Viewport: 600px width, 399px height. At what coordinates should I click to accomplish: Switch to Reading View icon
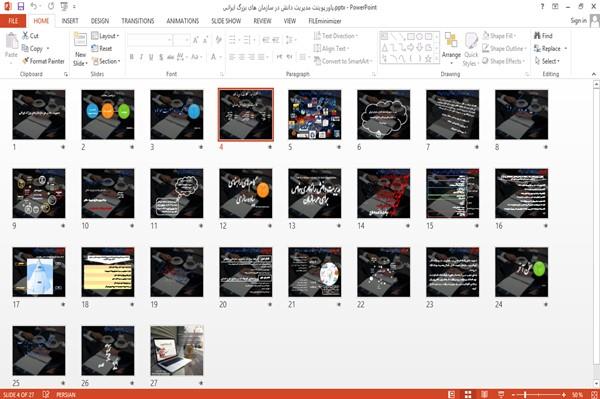(x=484, y=394)
